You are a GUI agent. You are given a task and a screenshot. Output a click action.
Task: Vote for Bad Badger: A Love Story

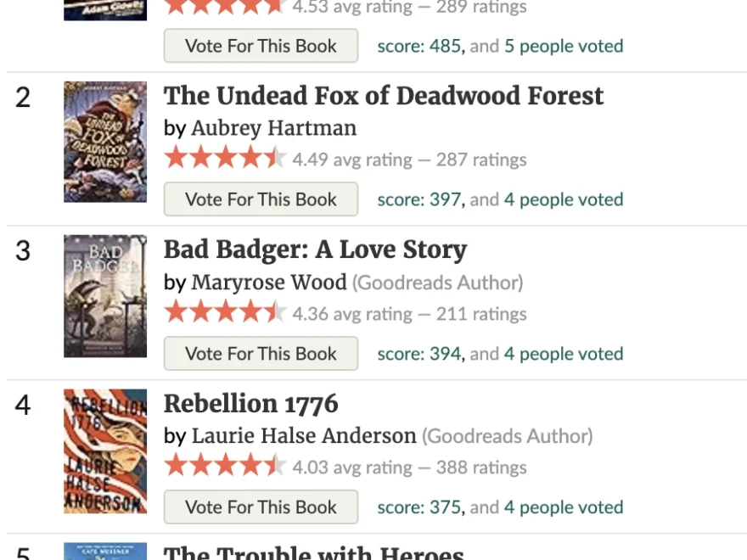tap(261, 354)
